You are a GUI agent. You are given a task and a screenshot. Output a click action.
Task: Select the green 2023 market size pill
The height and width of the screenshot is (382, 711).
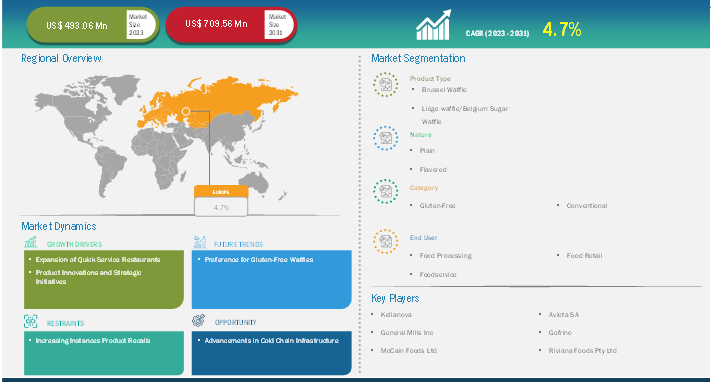click(x=93, y=25)
